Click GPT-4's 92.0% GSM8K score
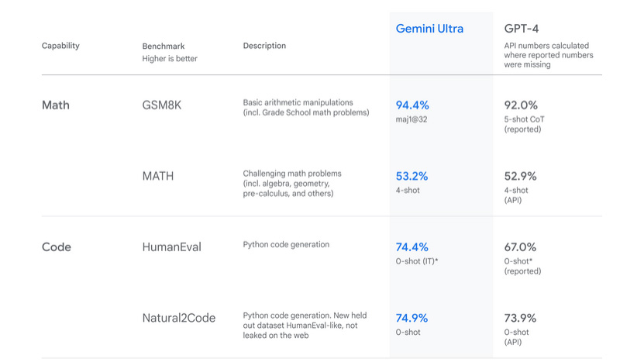 coord(521,105)
